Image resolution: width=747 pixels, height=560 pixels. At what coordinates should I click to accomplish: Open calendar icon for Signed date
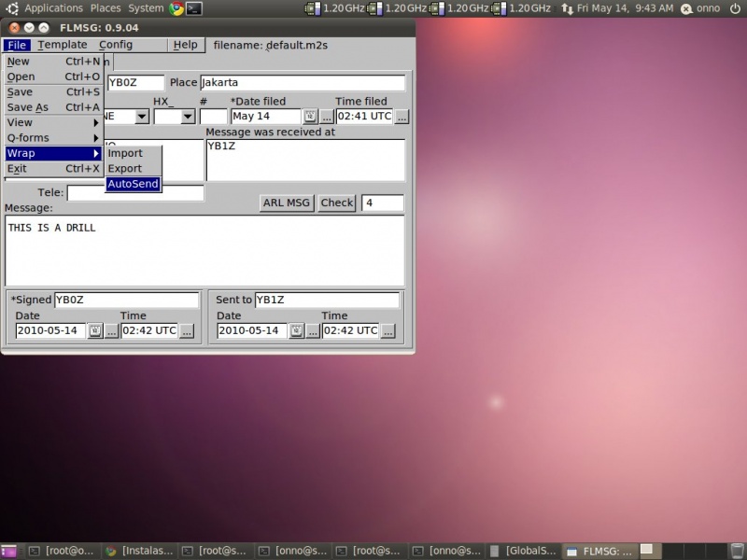tap(95, 331)
